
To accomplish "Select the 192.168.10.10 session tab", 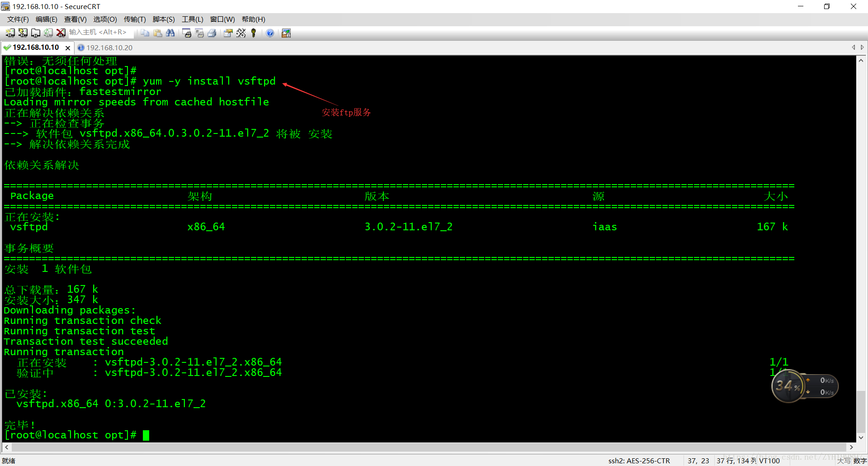I will [36, 48].
